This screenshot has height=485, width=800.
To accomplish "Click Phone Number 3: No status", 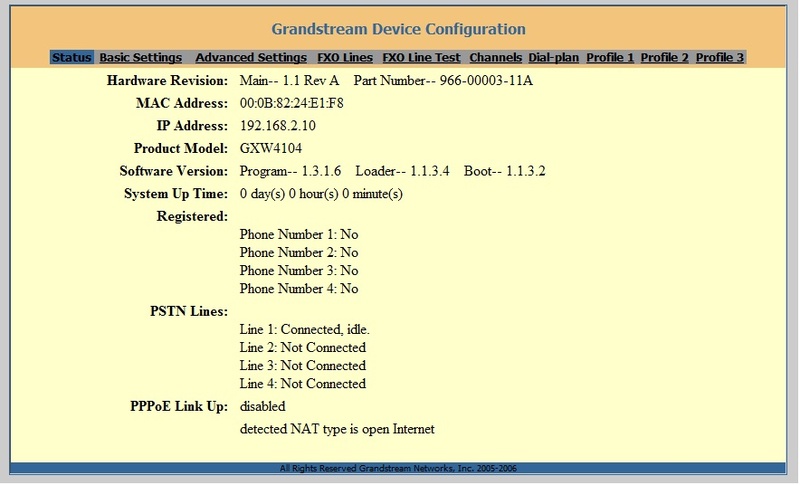I will [x=298, y=270].
